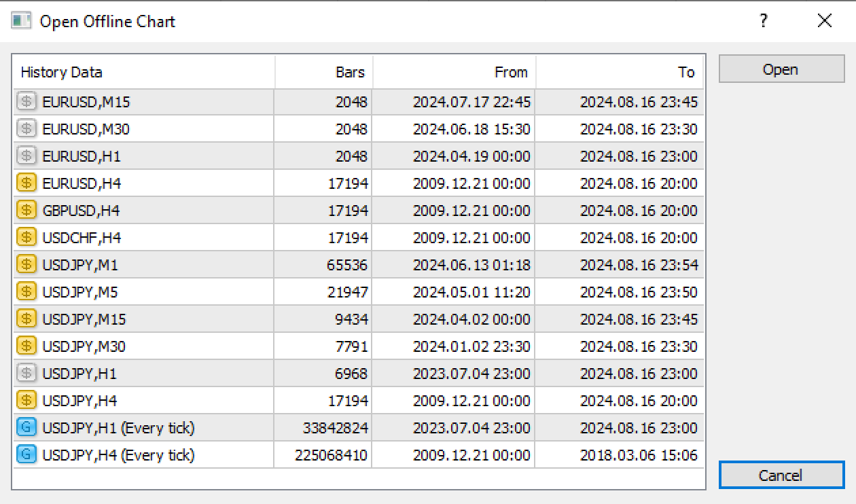Sort by the History Data column header
856x504 pixels.
(x=143, y=72)
